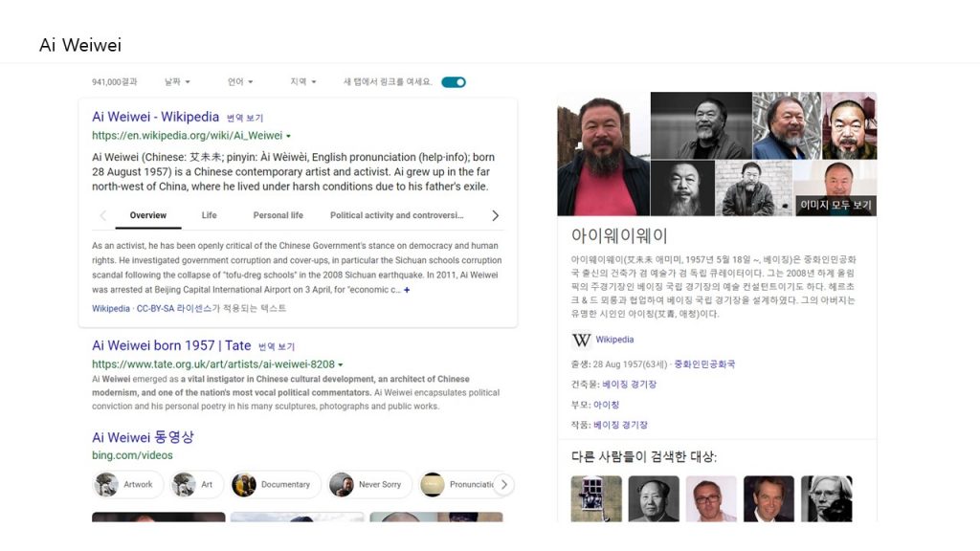Open related person thumbnail with window artwork
Viewport: 980px width, 551px height.
[596, 498]
